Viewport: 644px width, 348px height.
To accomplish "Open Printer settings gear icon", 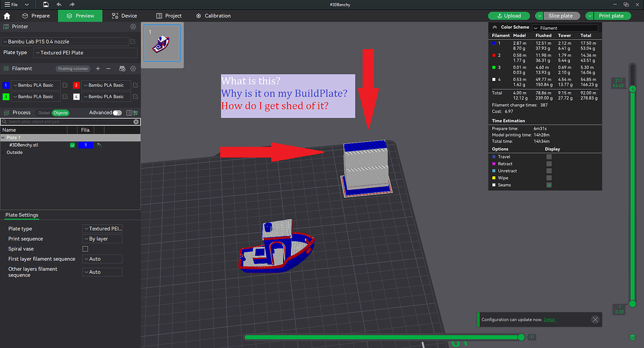I will (133, 26).
